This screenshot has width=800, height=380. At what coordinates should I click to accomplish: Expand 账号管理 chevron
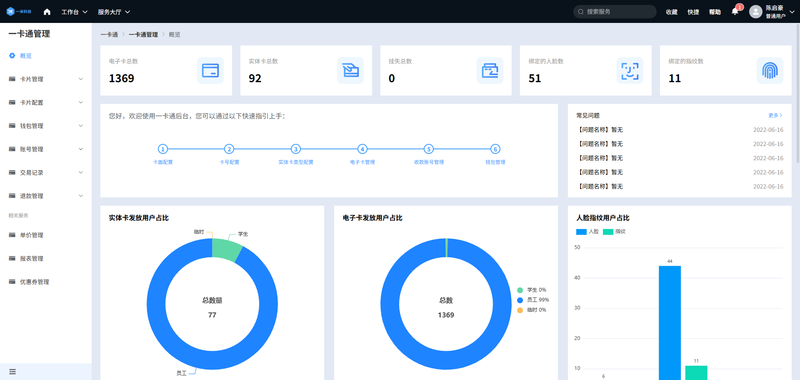tap(81, 149)
